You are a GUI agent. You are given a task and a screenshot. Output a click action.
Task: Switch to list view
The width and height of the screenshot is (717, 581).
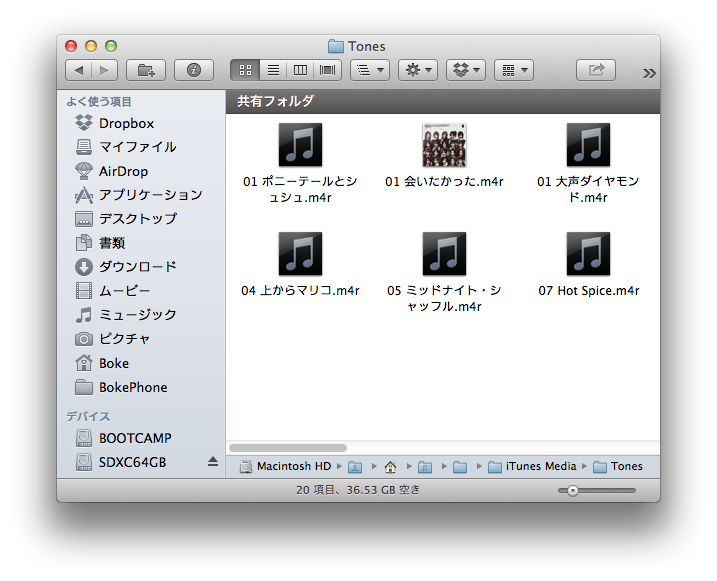tap(273, 70)
